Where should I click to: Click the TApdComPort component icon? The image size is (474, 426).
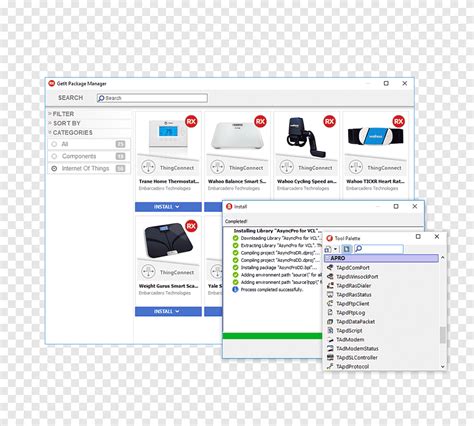point(330,268)
